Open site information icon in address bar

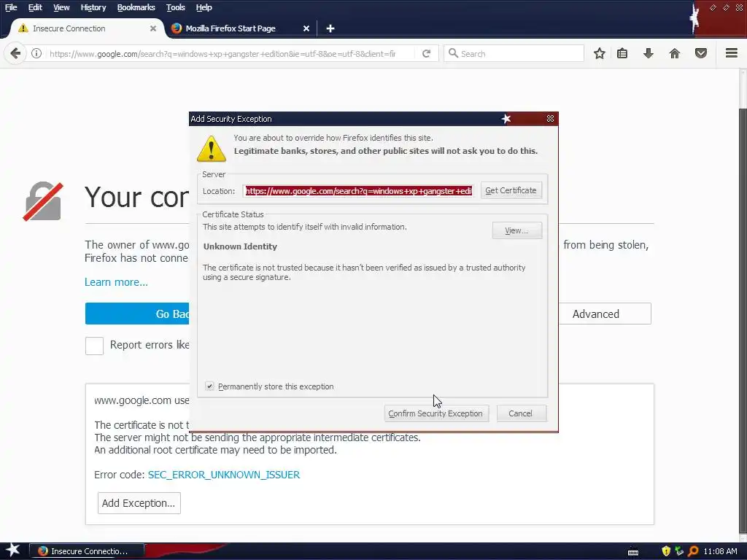36,53
